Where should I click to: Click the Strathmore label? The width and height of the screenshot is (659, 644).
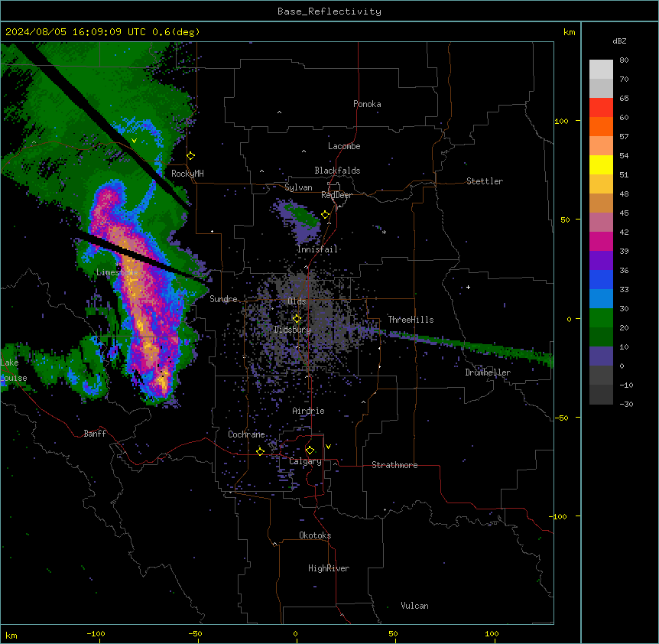point(394,465)
